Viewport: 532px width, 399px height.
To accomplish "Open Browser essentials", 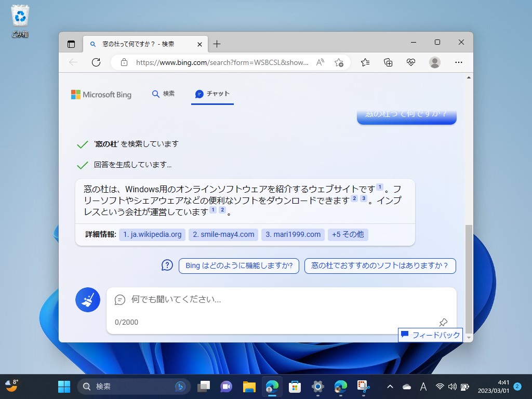I will click(x=410, y=62).
